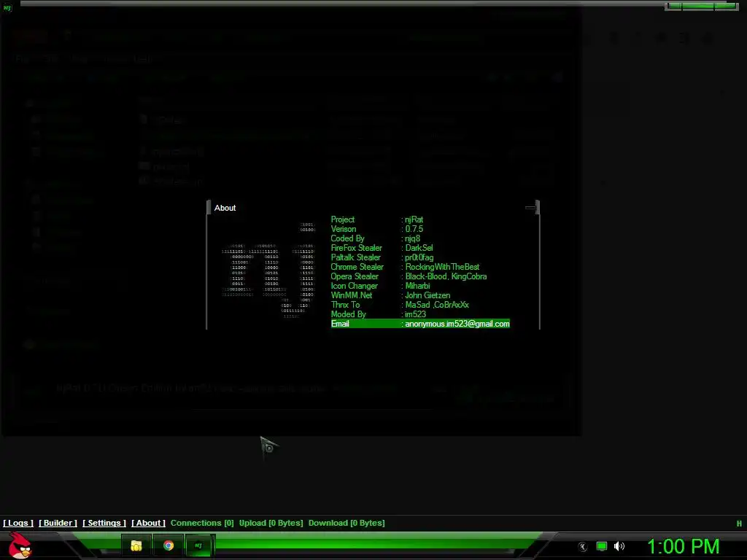Screen dimensions: 747x560
Task: Close the About dialog
Action: [532, 208]
